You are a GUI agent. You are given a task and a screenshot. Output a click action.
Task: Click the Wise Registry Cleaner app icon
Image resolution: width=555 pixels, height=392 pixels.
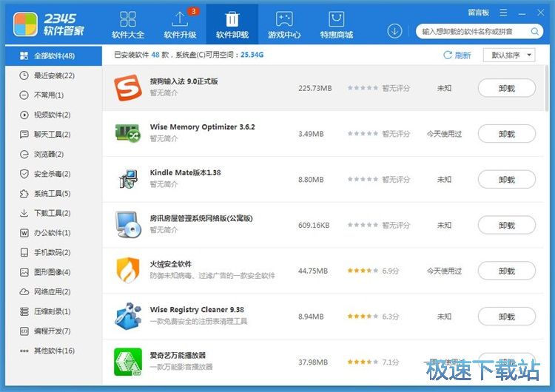tap(128, 316)
